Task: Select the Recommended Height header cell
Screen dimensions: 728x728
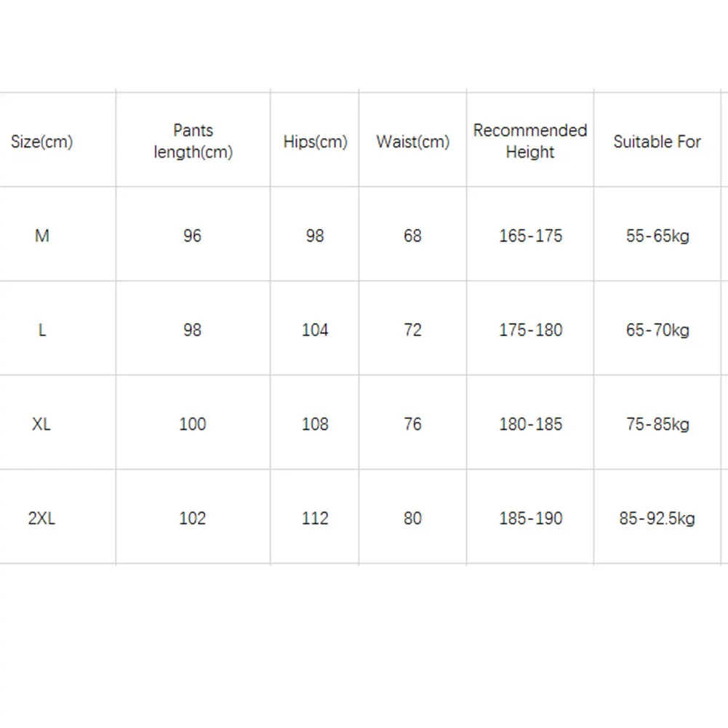Action: click(x=530, y=141)
